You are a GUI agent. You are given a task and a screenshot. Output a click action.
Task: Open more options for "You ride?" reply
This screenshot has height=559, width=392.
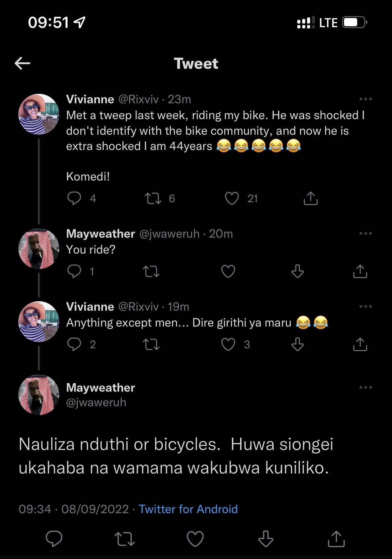click(x=365, y=233)
